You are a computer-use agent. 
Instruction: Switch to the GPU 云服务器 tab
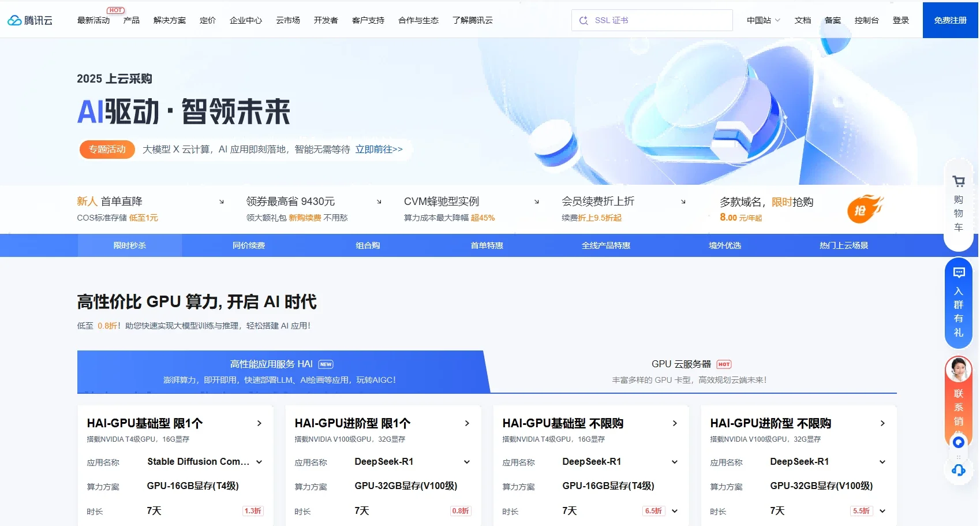click(689, 371)
